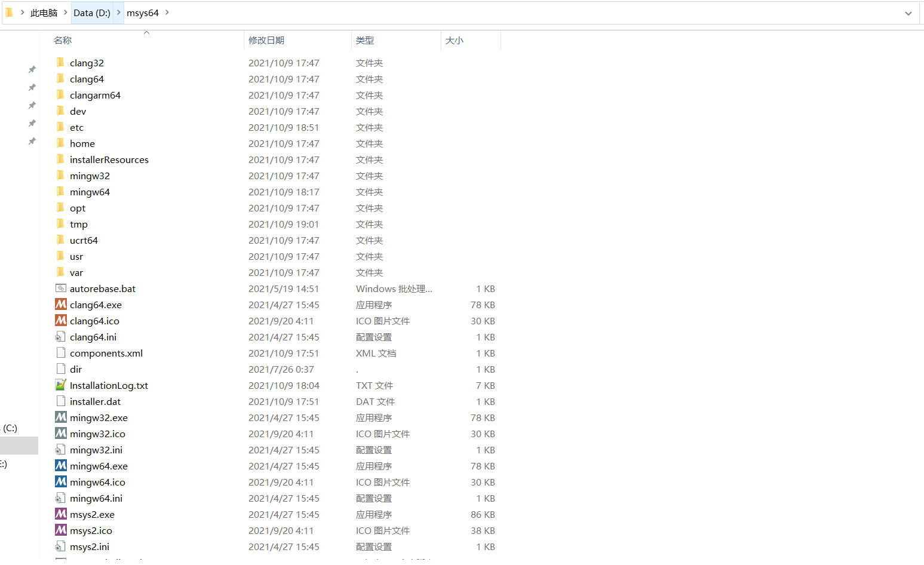
Task: Select the mingw32.ico file name
Action: click(98, 434)
